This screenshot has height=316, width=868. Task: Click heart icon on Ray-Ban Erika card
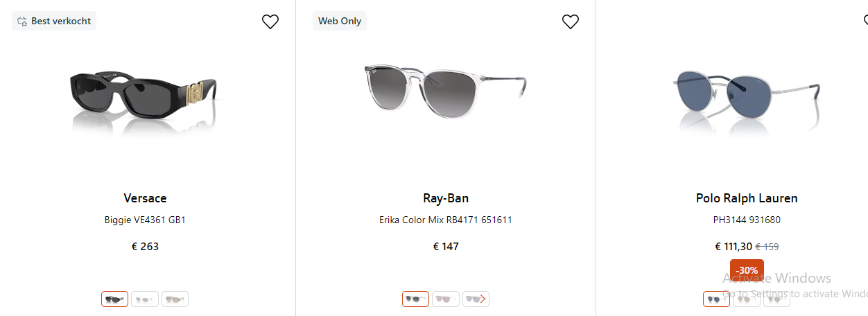click(x=570, y=22)
